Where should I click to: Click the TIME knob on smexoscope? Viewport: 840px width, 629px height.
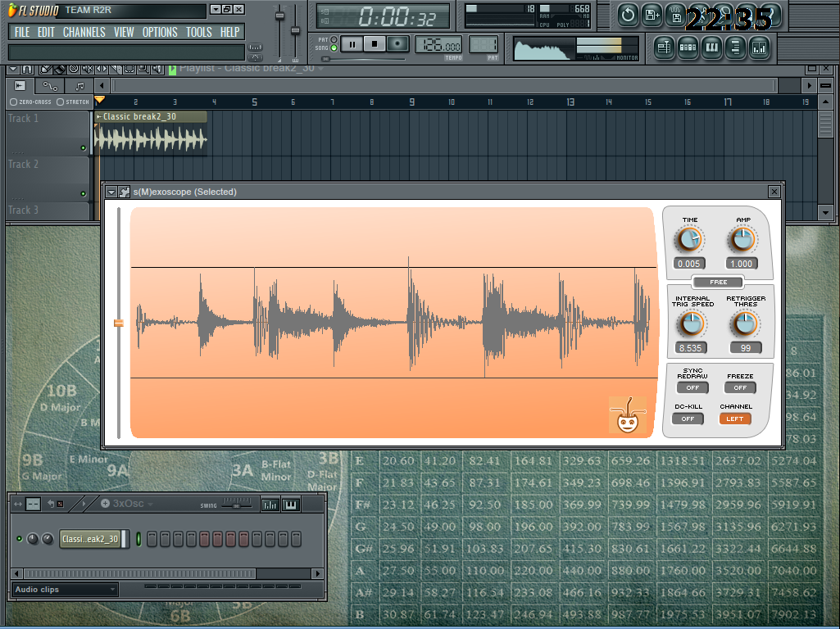tap(689, 240)
